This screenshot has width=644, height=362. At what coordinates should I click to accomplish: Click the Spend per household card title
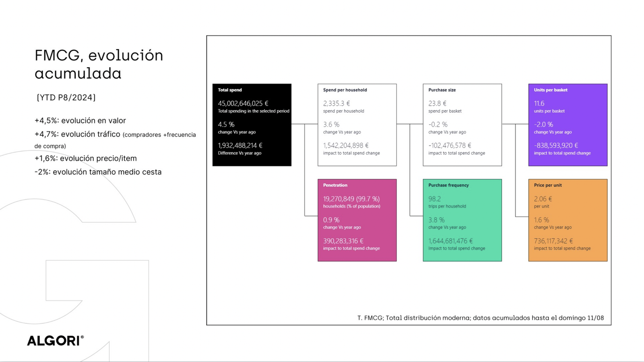[345, 90]
